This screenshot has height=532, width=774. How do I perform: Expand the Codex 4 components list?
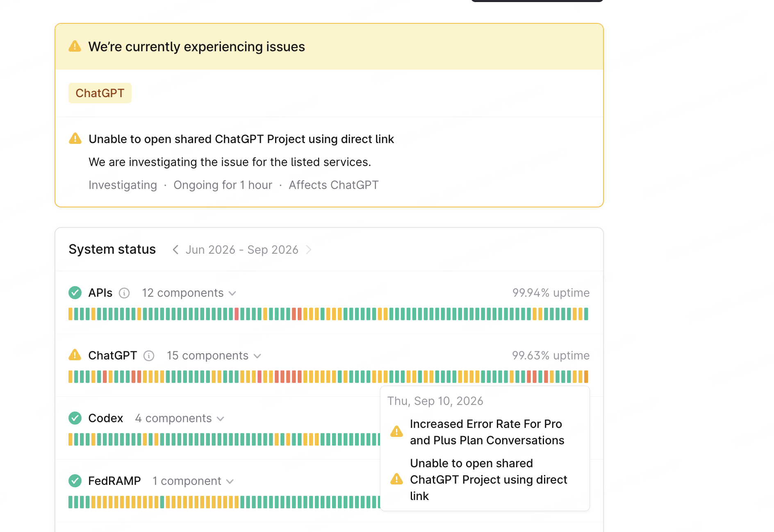pyautogui.click(x=180, y=418)
